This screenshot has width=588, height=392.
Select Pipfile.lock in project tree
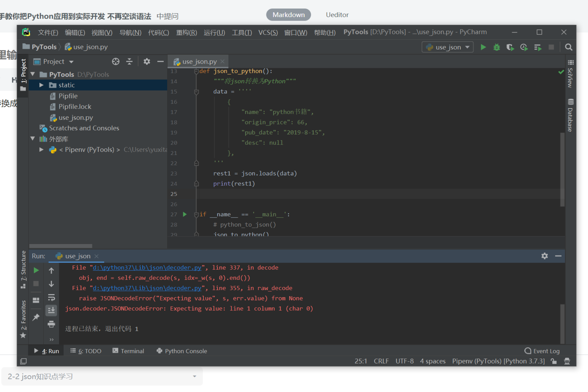(x=75, y=106)
